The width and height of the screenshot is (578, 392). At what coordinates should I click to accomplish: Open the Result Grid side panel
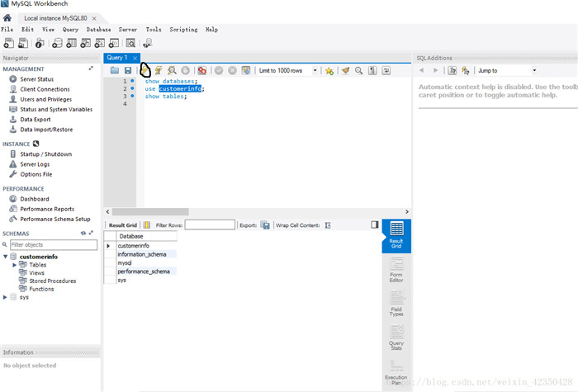396,234
